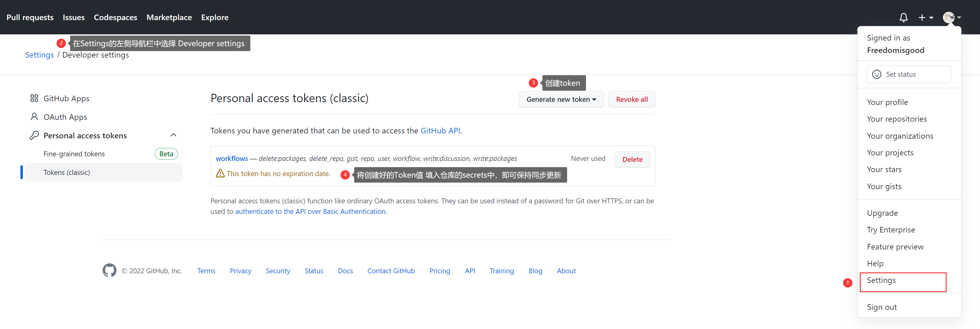
Task: Open the Docs footer link
Action: (345, 271)
